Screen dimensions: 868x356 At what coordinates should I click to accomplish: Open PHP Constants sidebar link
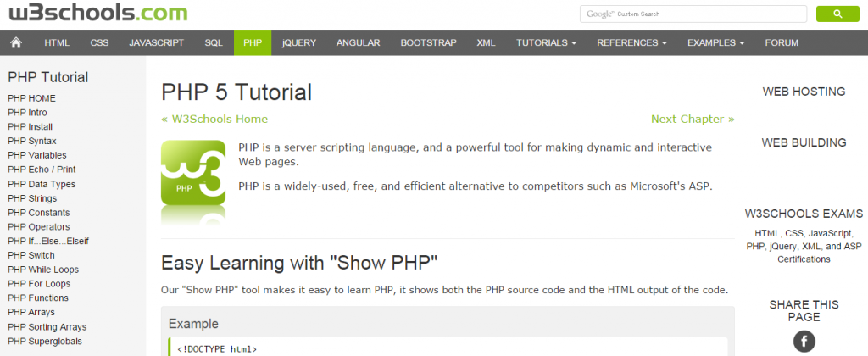39,213
